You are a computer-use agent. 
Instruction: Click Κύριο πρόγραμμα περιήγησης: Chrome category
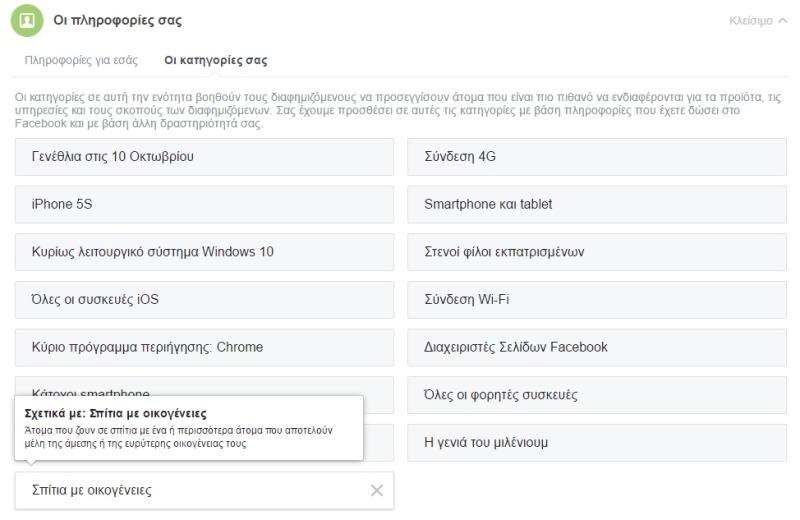204,347
